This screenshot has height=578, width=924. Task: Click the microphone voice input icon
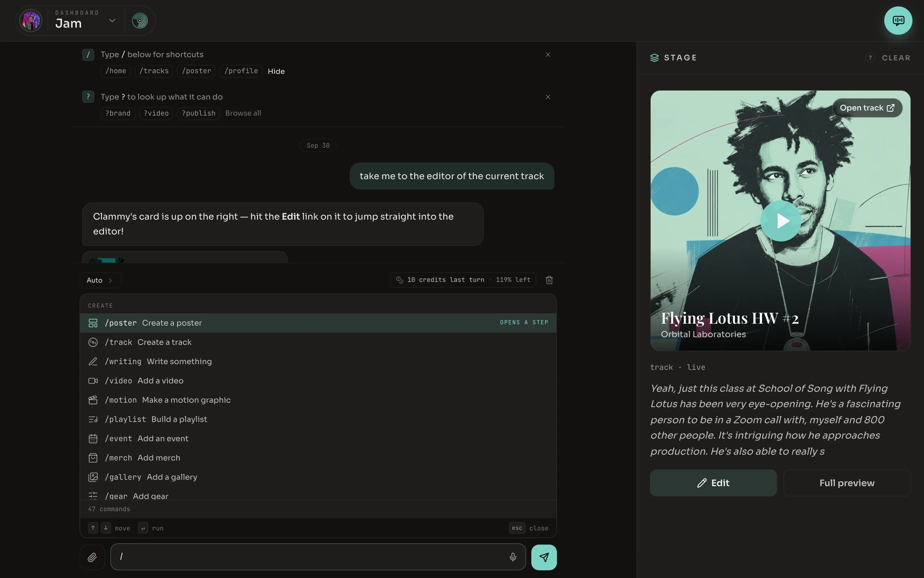(513, 557)
